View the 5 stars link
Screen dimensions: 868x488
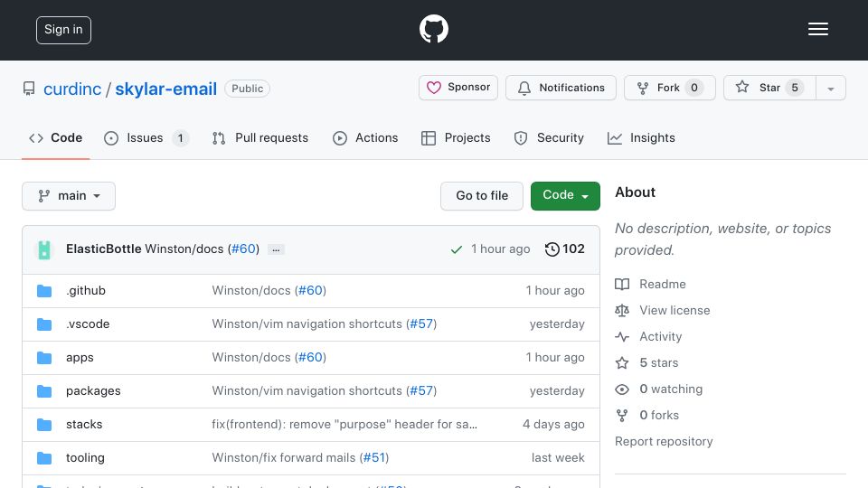click(x=659, y=363)
